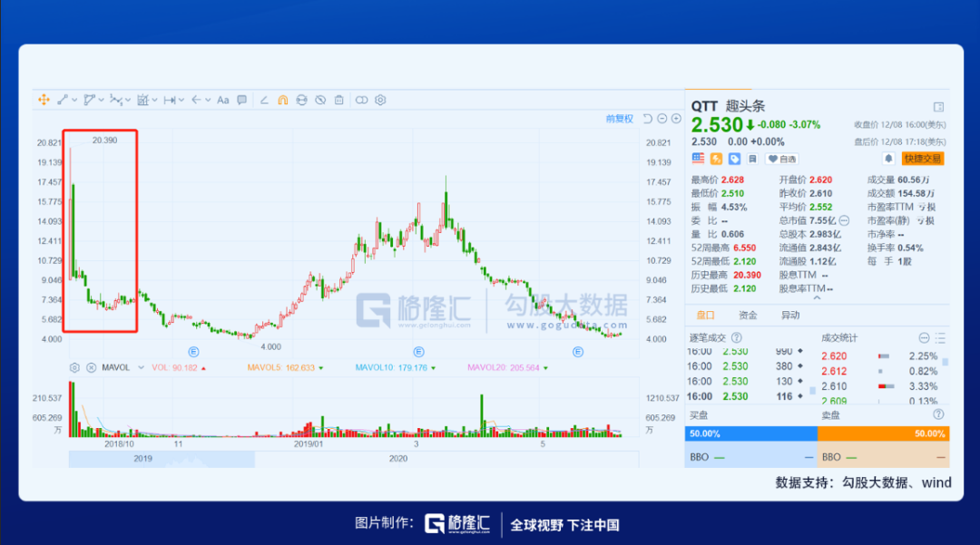This screenshot has height=545, width=980.
Task: Switch to the 异动 tab
Action: pos(790,316)
